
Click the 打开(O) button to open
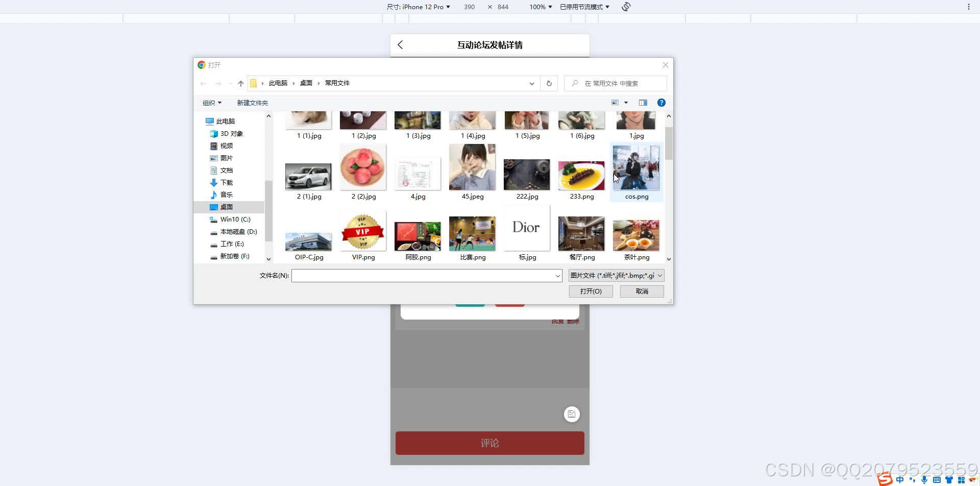point(591,291)
